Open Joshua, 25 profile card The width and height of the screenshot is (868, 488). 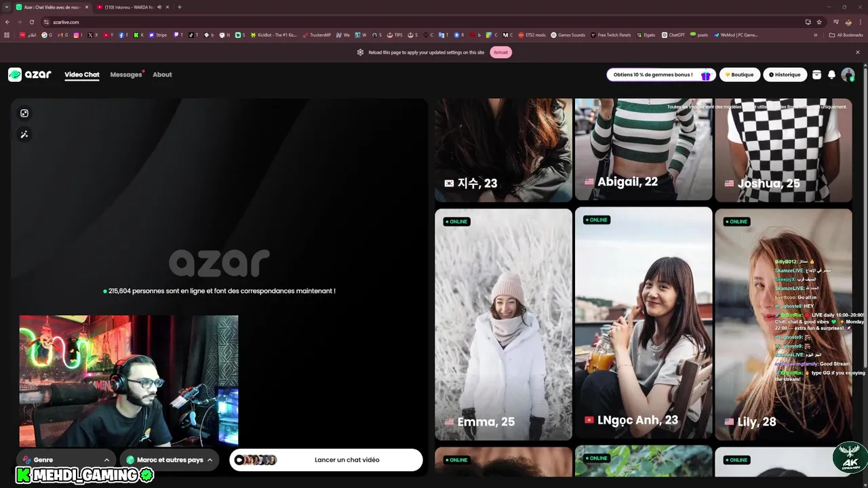coord(783,150)
